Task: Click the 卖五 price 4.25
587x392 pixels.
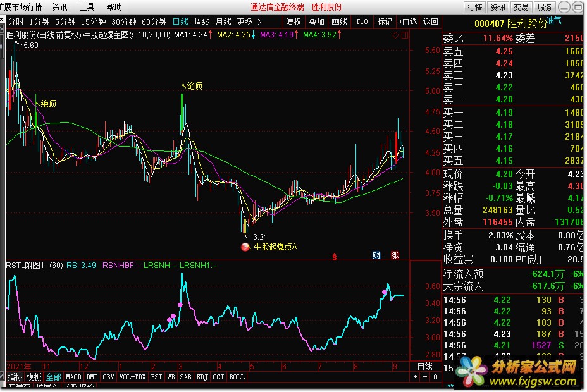Action: (504, 52)
